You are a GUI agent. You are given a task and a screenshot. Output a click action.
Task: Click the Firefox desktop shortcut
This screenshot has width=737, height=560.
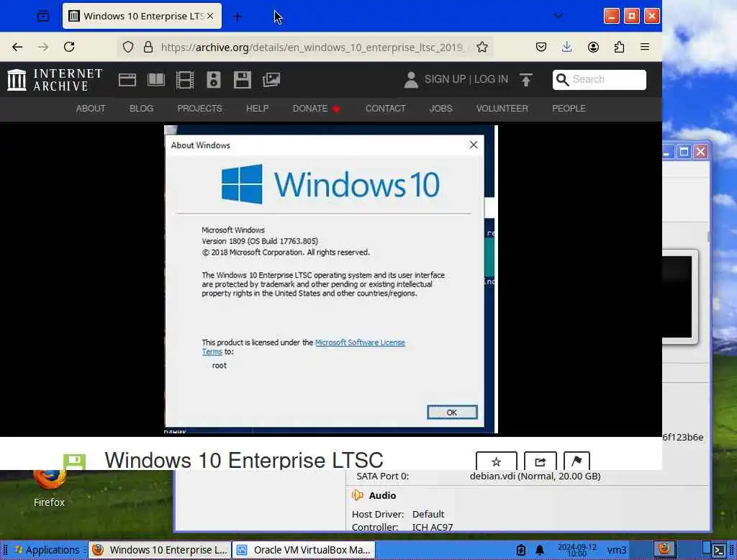coord(49,488)
